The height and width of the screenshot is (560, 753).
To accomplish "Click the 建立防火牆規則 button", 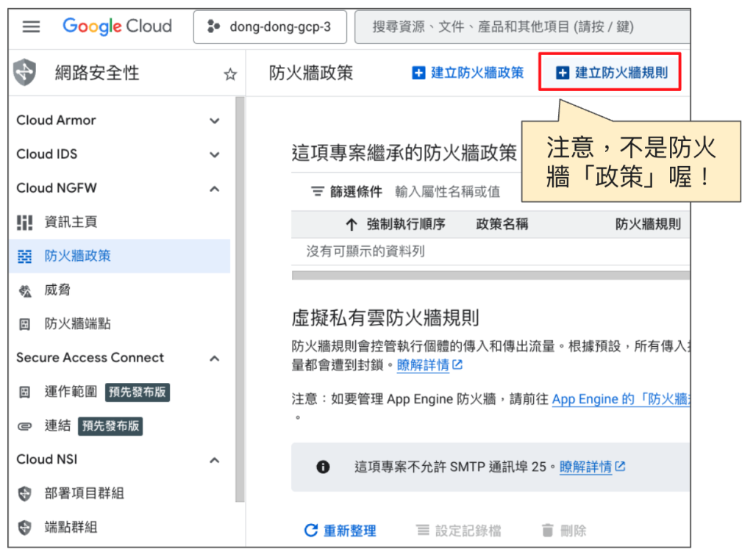I will click(611, 73).
